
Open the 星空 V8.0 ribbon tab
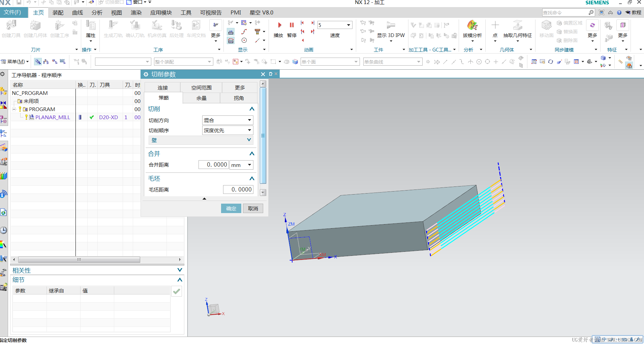[x=262, y=12]
